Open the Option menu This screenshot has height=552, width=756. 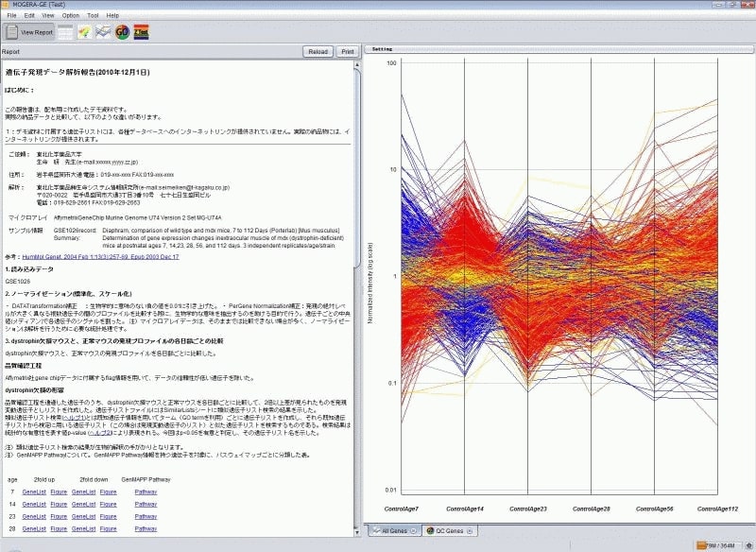pos(71,16)
